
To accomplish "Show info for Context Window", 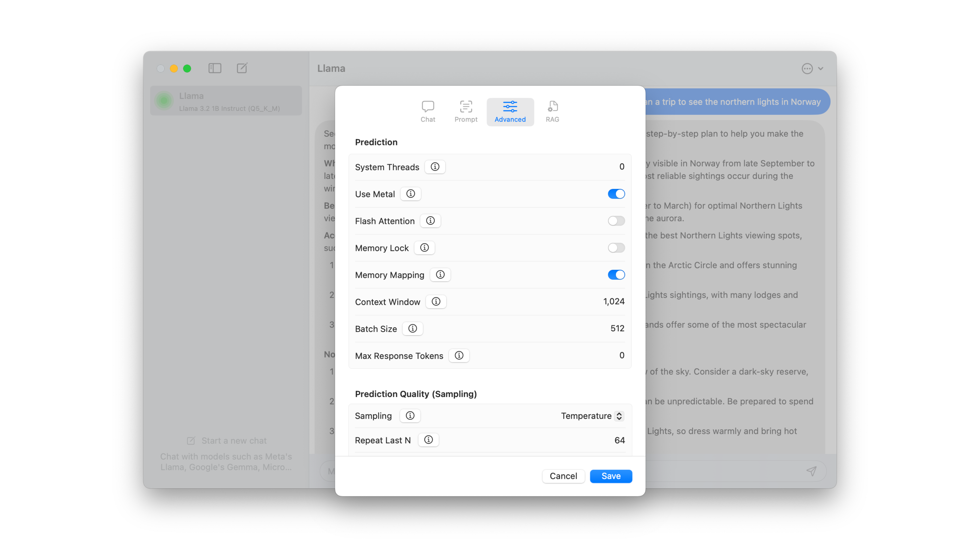I will pos(436,302).
